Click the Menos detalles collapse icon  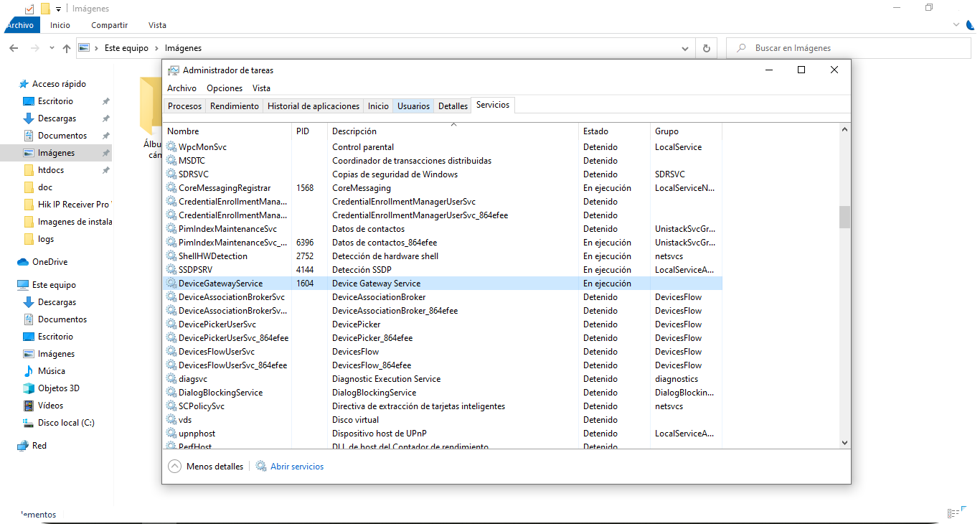[x=174, y=467]
